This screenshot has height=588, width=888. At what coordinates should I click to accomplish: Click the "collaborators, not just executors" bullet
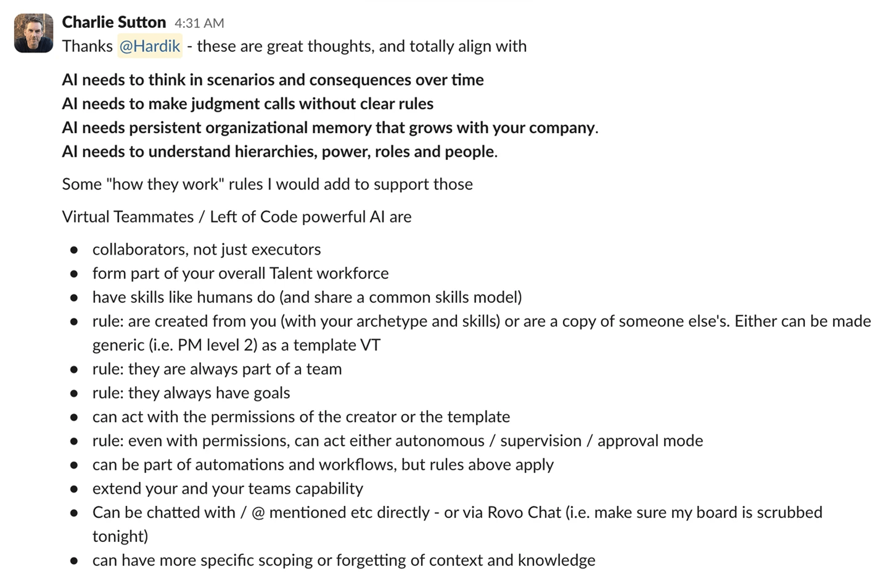206,250
